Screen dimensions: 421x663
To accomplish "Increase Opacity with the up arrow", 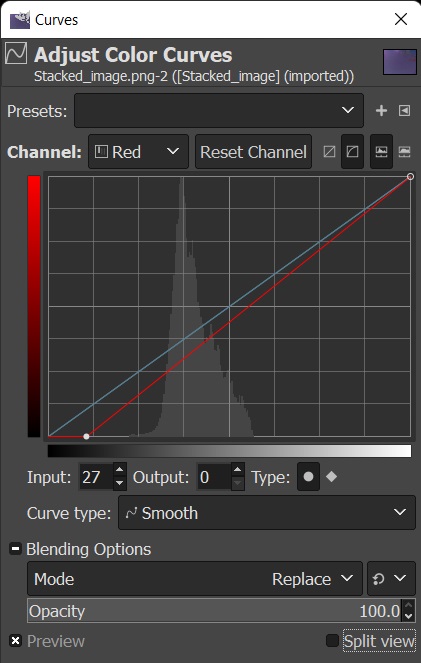I will click(x=408, y=605).
